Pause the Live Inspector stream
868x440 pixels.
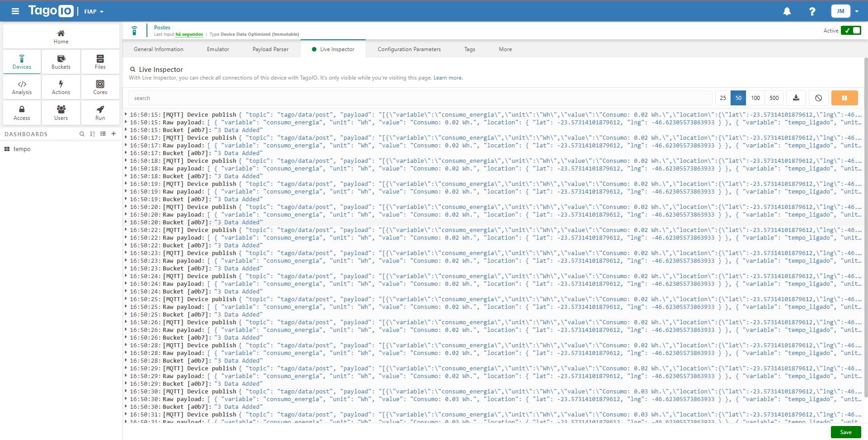point(844,98)
